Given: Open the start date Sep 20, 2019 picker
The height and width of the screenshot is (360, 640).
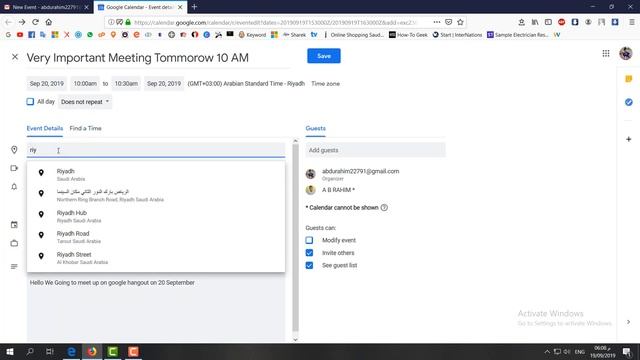Looking at the screenshot, I should (47, 84).
